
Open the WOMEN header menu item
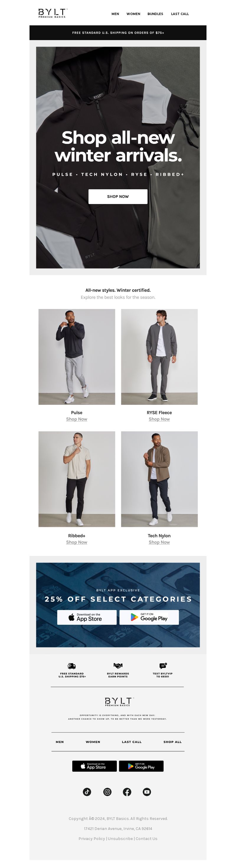pos(133,14)
